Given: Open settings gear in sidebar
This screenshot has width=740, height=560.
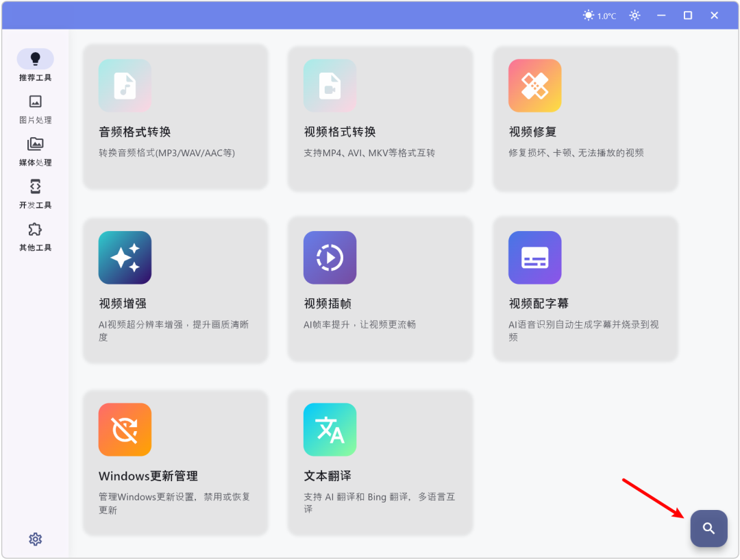Looking at the screenshot, I should click(36, 539).
